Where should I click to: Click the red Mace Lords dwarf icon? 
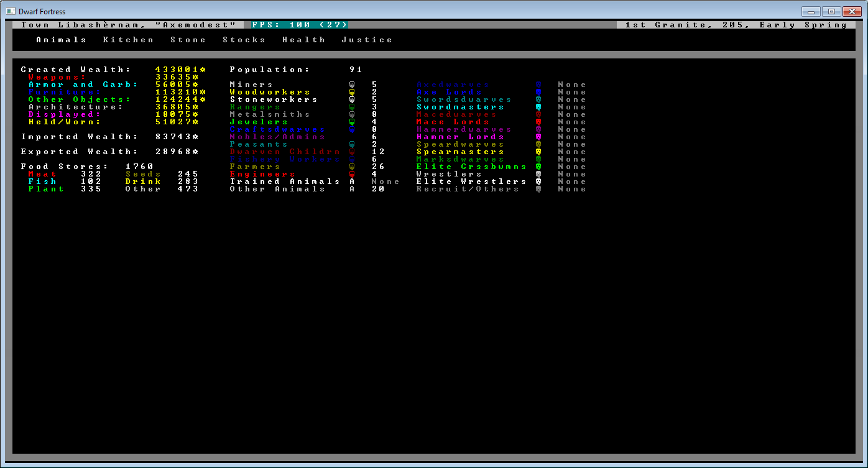(x=538, y=122)
